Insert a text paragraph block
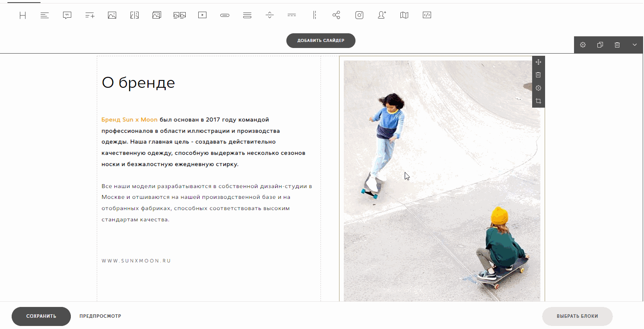The width and height of the screenshot is (644, 329). pos(45,15)
